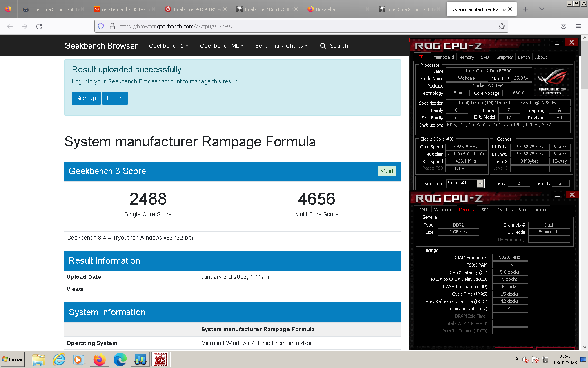This screenshot has height=368, width=588.
Task: Open the ROG CPU-Z taskbar icon
Action: (x=160, y=360)
